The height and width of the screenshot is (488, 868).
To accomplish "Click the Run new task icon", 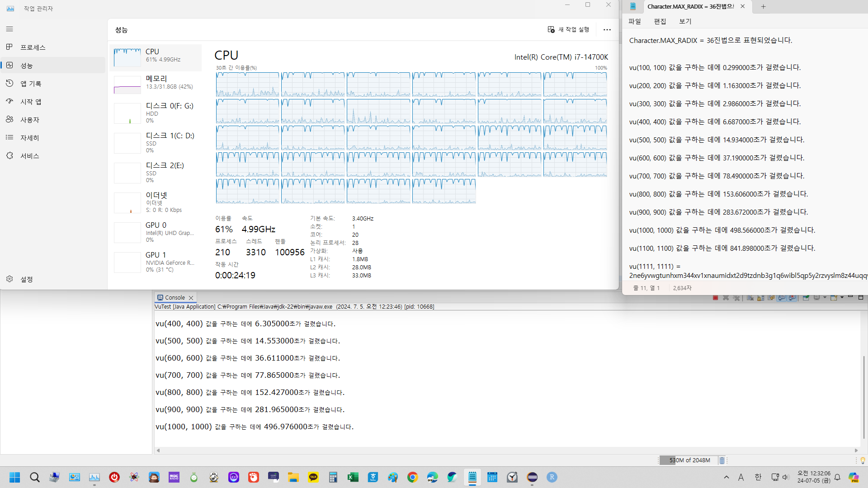I will pyautogui.click(x=551, y=29).
